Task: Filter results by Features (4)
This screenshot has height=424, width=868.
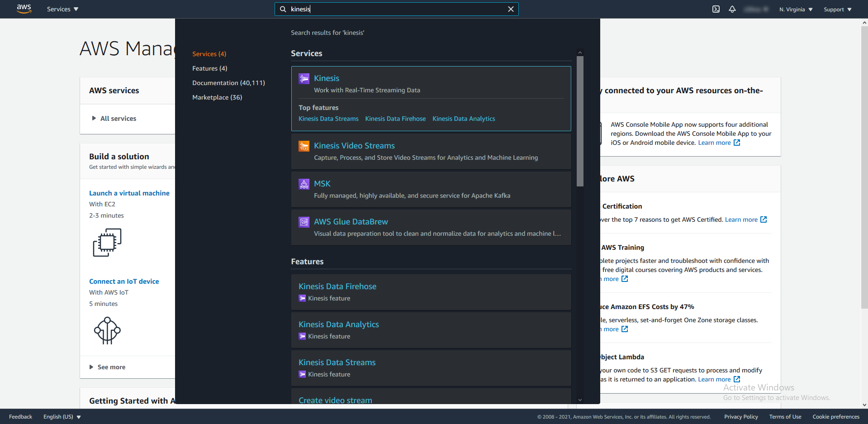Action: (x=210, y=68)
